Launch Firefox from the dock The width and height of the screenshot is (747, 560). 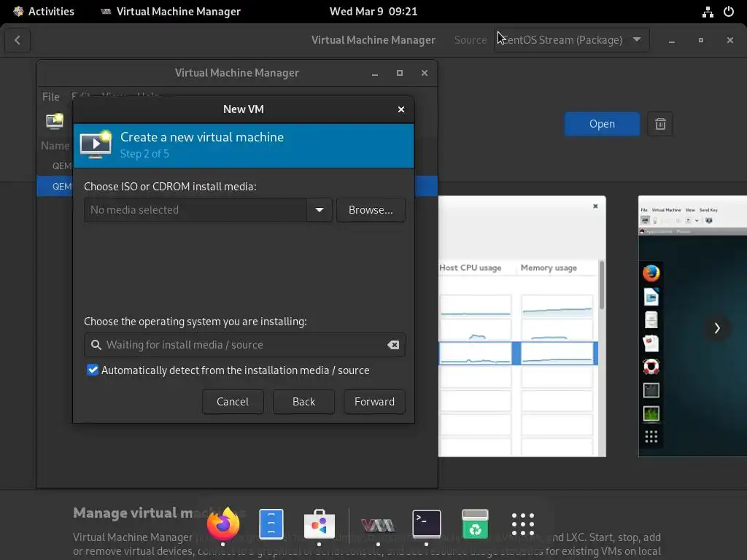pos(223,524)
